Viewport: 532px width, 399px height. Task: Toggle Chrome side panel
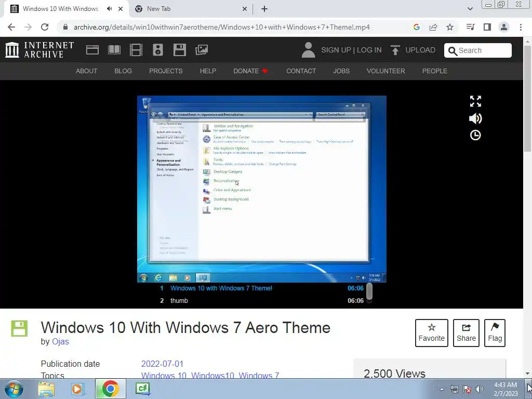[x=487, y=27]
